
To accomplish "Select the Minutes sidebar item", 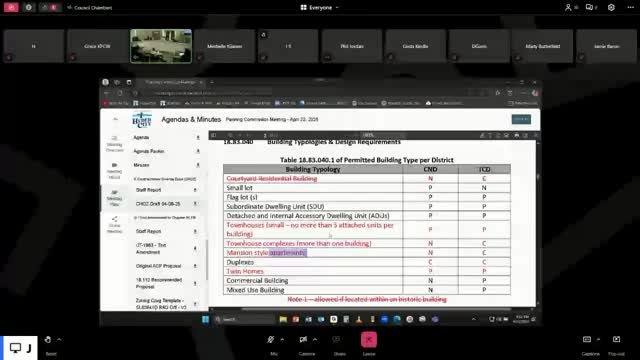I will 141,165.
